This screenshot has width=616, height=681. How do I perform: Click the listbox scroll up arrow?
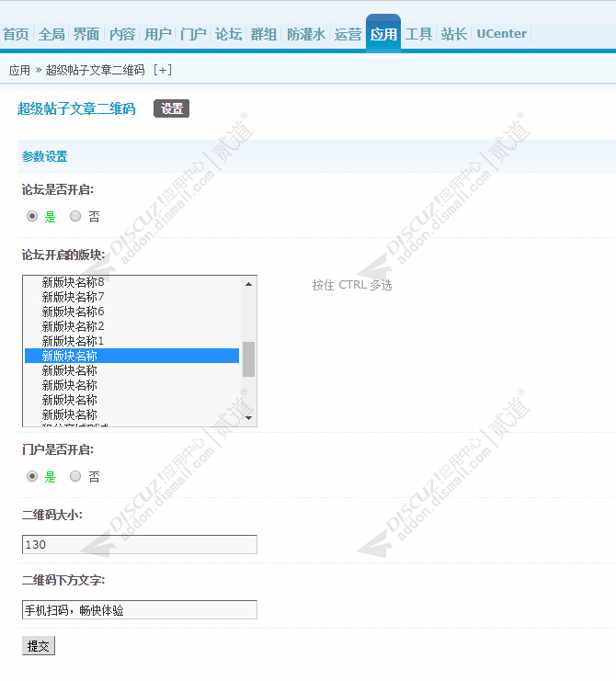click(248, 284)
